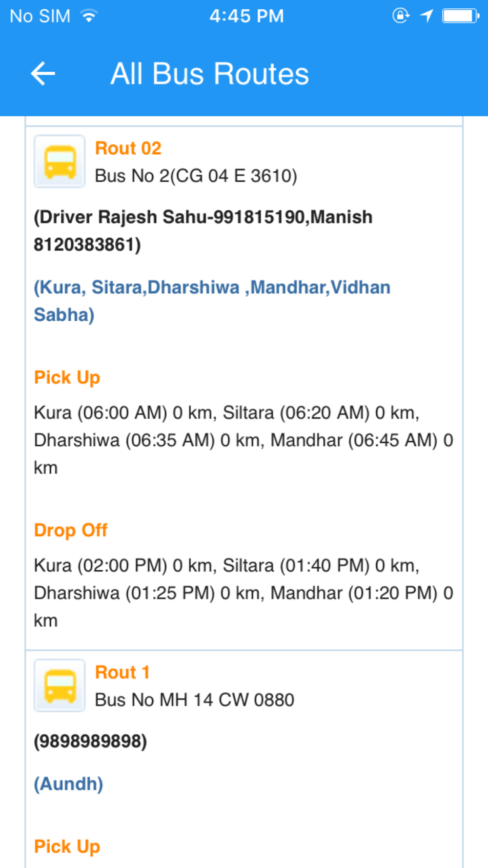Tap the Aundh stop link
Screen dimensions: 488x868
coord(68,784)
